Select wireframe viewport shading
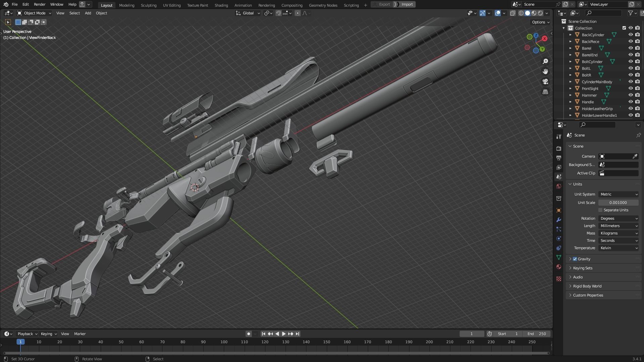Viewport: 644px width, 362px height. pos(521,13)
